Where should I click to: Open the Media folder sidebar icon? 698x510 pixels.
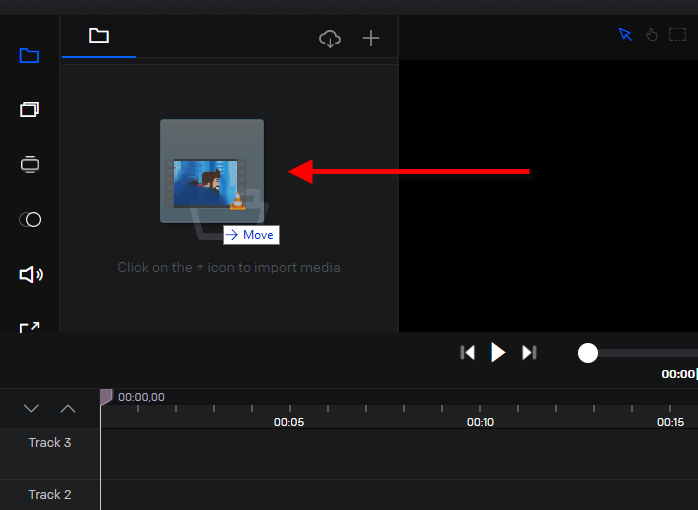click(29, 56)
